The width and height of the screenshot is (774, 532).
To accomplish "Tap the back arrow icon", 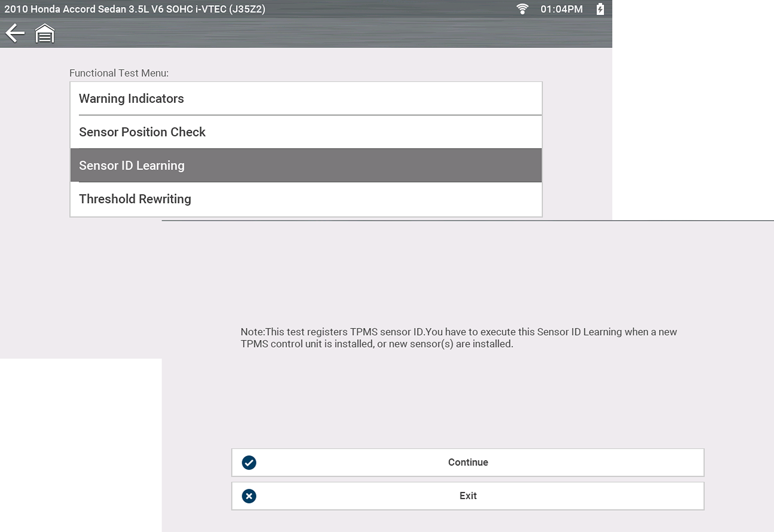I will click(15, 33).
